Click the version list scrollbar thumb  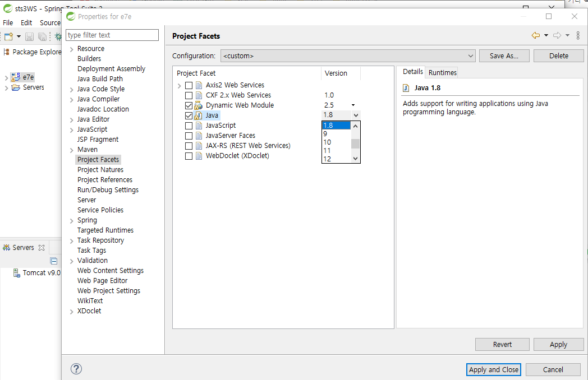tap(356, 144)
